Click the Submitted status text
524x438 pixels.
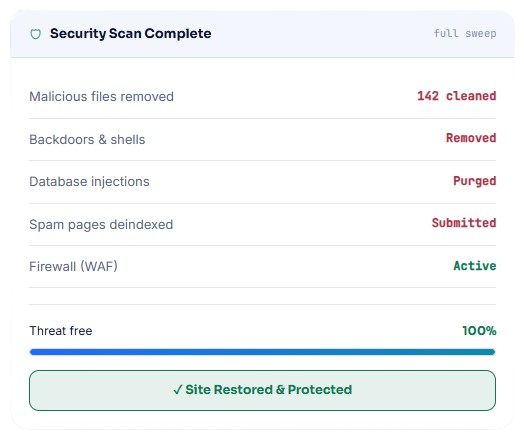click(x=464, y=223)
